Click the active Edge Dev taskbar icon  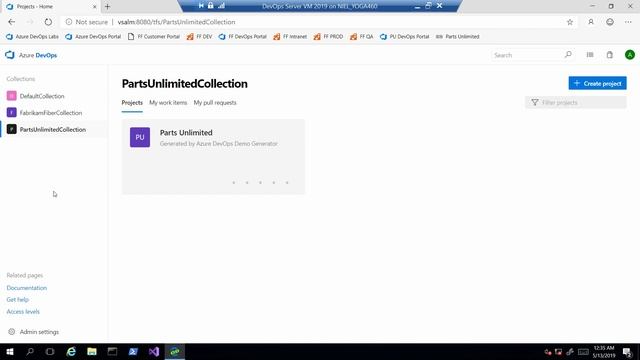coord(175,351)
